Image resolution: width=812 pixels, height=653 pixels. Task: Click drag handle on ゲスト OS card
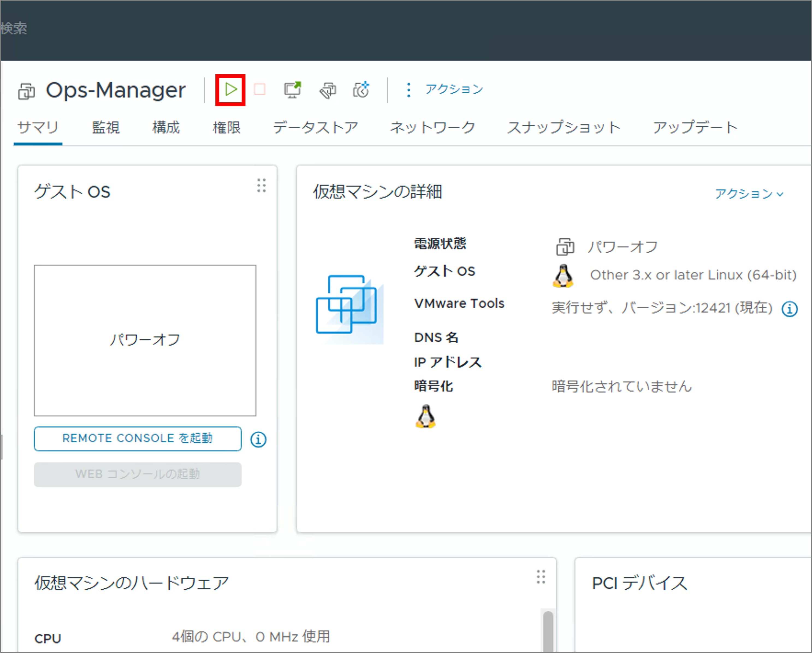261,186
